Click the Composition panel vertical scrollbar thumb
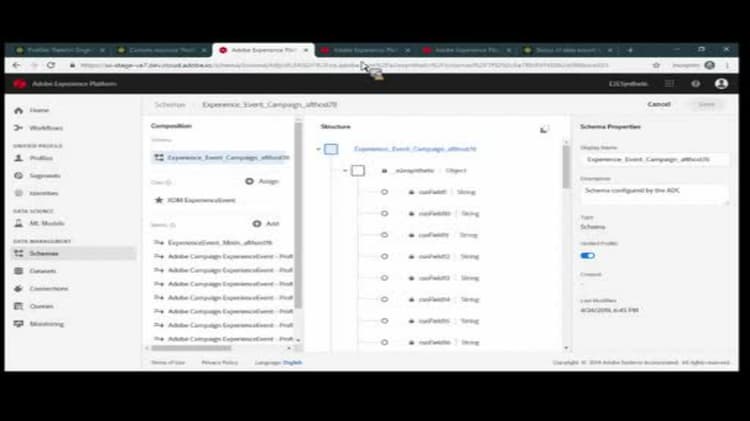 pos(298,215)
